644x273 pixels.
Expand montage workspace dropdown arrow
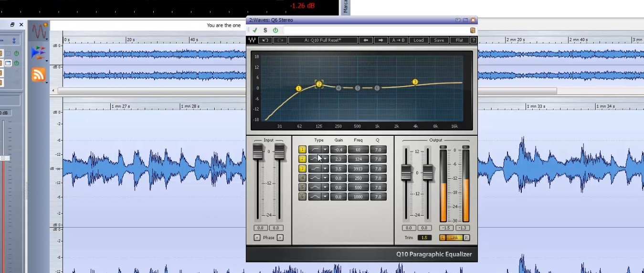click(47, 61)
